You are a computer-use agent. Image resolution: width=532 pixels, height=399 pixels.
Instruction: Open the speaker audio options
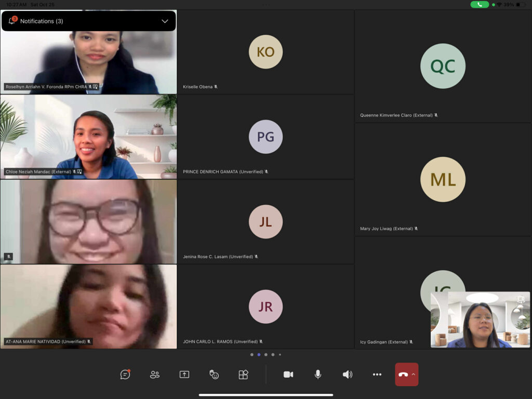tap(348, 374)
